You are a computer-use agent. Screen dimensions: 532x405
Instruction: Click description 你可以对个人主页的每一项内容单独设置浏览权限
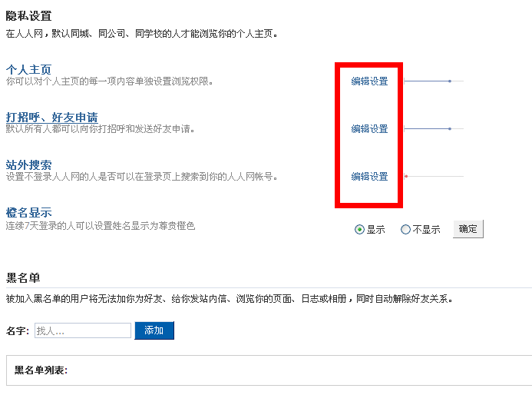(109, 81)
